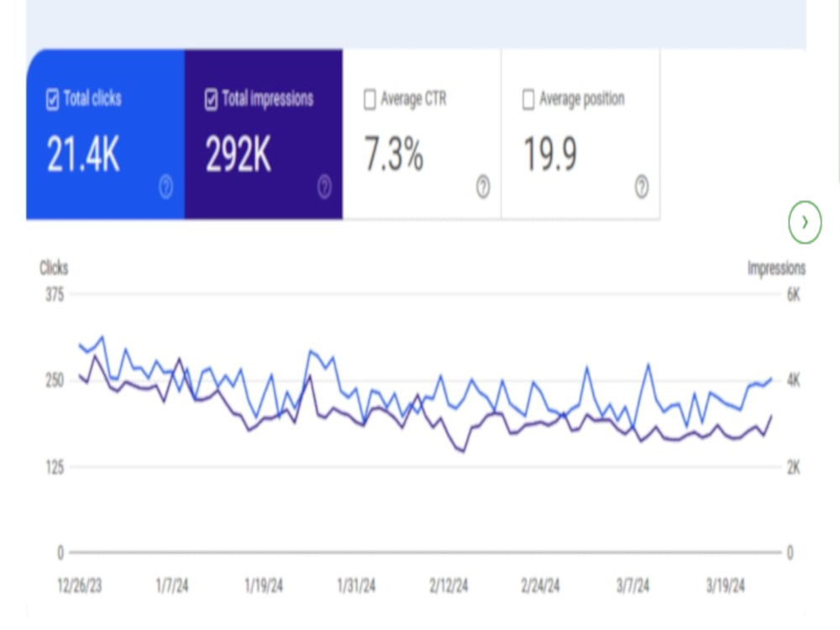840x630 pixels.
Task: Select the 21.4K total clicks value
Action: (x=83, y=155)
